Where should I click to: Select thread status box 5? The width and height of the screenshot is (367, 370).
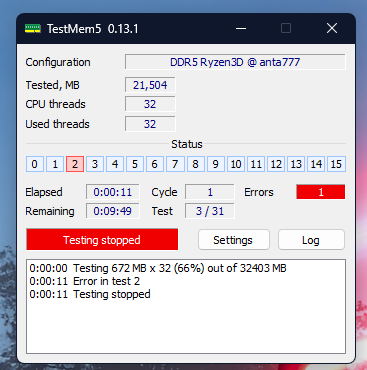click(x=135, y=164)
